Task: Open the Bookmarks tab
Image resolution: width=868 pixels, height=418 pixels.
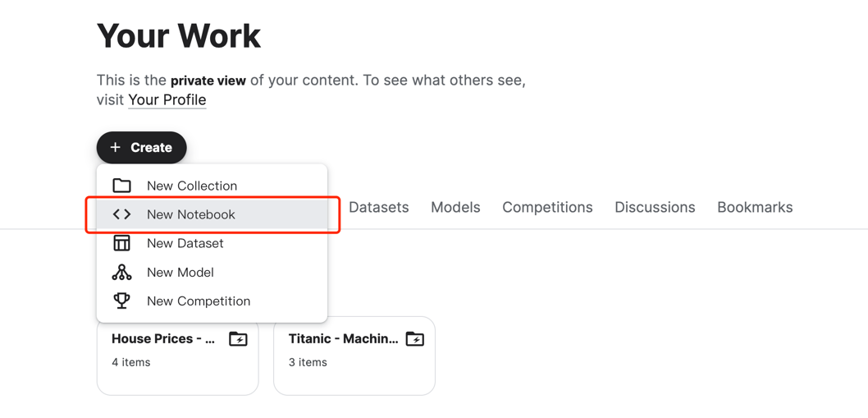Action: pos(755,207)
